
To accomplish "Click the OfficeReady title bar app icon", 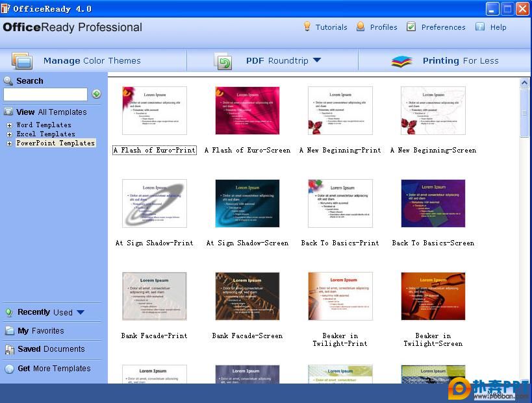I will point(5,8).
